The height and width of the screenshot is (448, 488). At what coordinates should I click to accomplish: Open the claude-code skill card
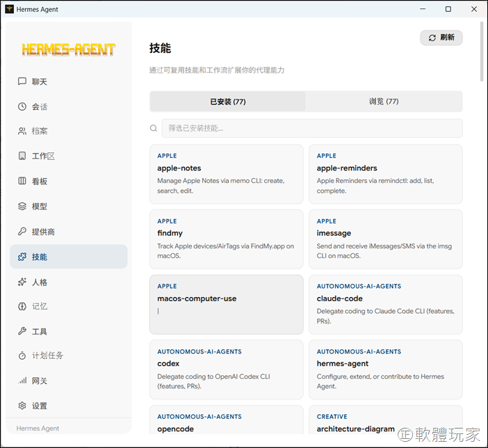click(x=386, y=305)
